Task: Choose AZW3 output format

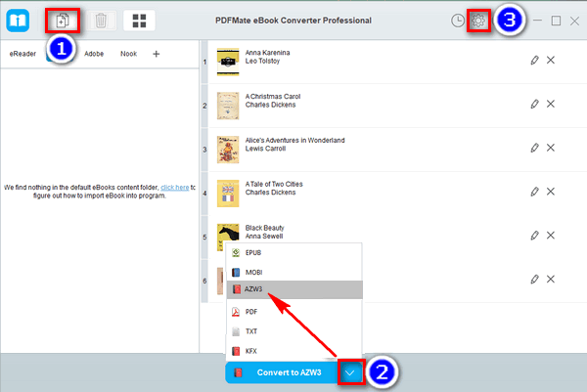Action: [x=294, y=289]
